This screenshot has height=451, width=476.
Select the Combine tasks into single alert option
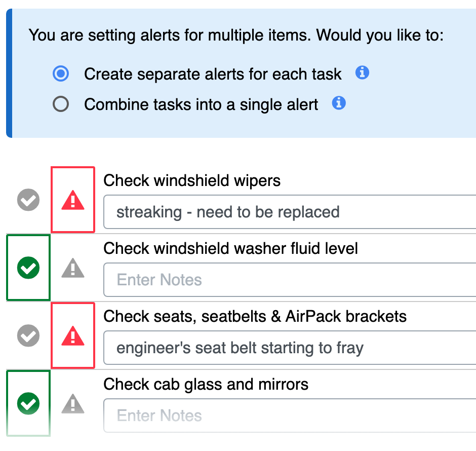click(60, 104)
